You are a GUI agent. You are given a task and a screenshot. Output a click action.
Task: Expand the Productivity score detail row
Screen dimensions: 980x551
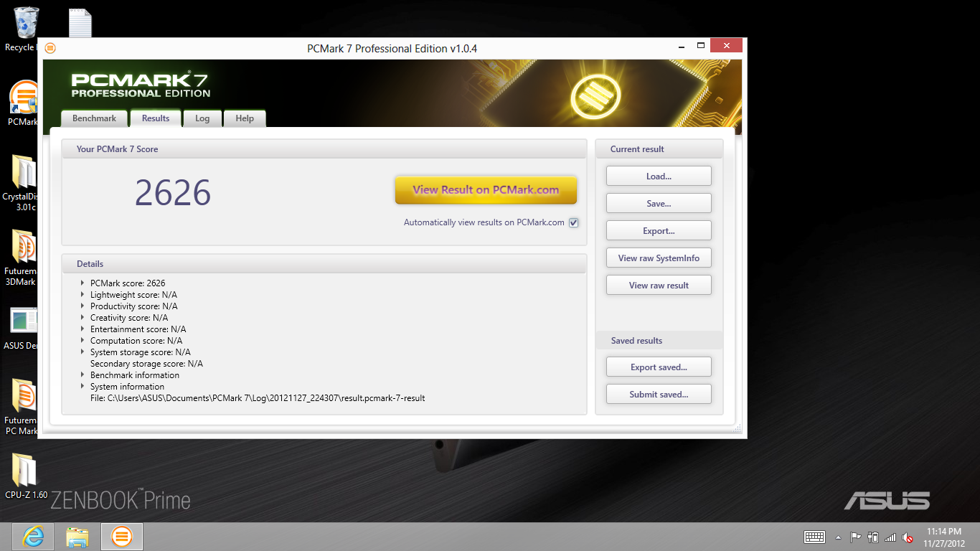(x=83, y=306)
